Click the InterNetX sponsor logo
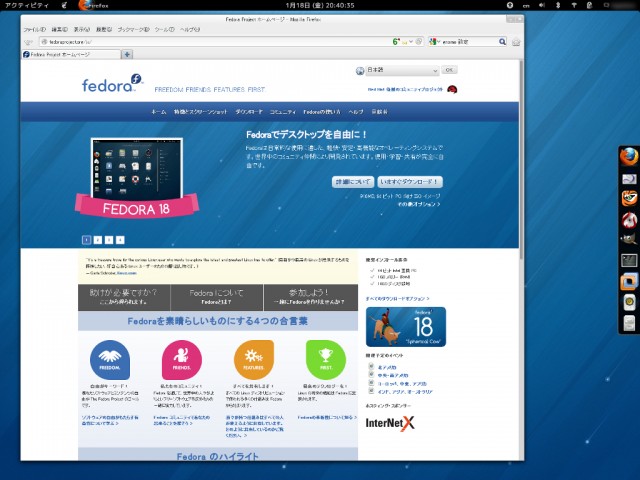The image size is (640, 480). pyautogui.click(x=390, y=423)
